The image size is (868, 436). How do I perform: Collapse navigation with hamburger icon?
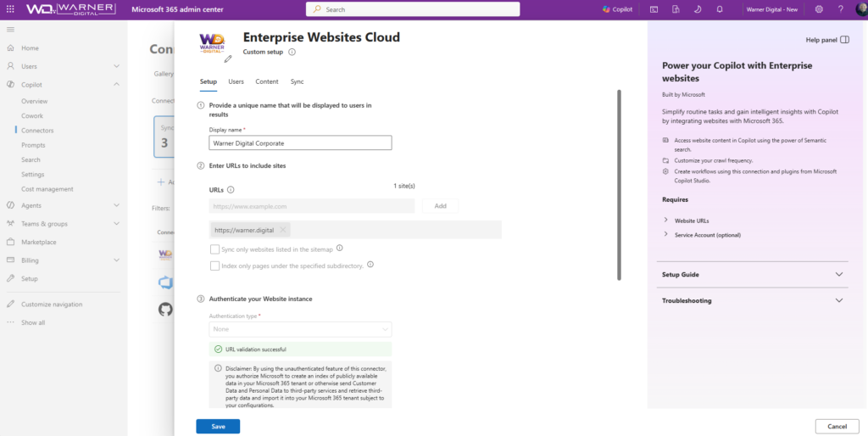[x=10, y=30]
